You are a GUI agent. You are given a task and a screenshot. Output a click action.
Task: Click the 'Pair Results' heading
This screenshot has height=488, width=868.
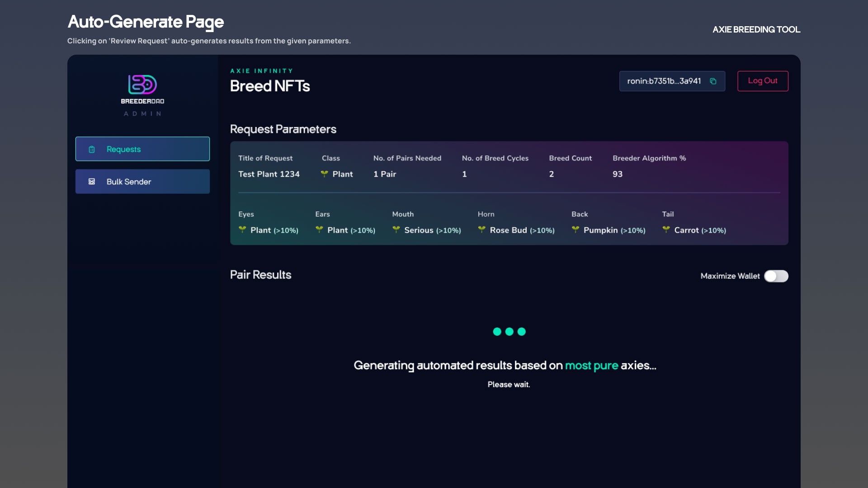(260, 275)
